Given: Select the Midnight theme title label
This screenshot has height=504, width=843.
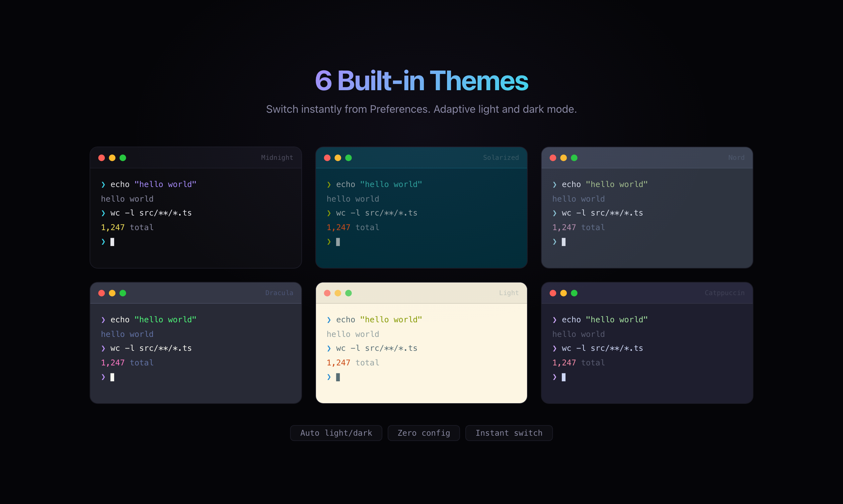Looking at the screenshot, I should tap(277, 157).
